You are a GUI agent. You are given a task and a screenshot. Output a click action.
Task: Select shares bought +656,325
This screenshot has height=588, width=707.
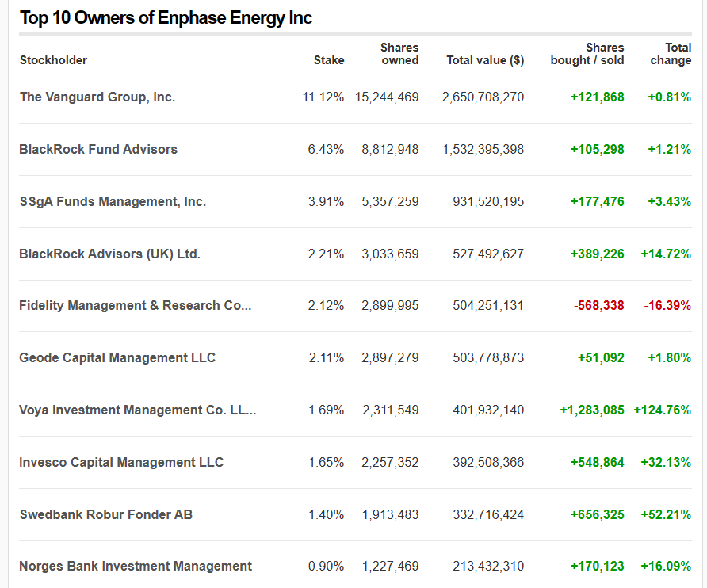(598, 514)
